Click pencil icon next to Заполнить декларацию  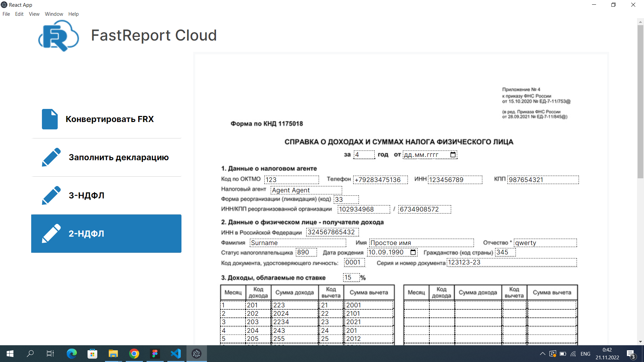(51, 157)
